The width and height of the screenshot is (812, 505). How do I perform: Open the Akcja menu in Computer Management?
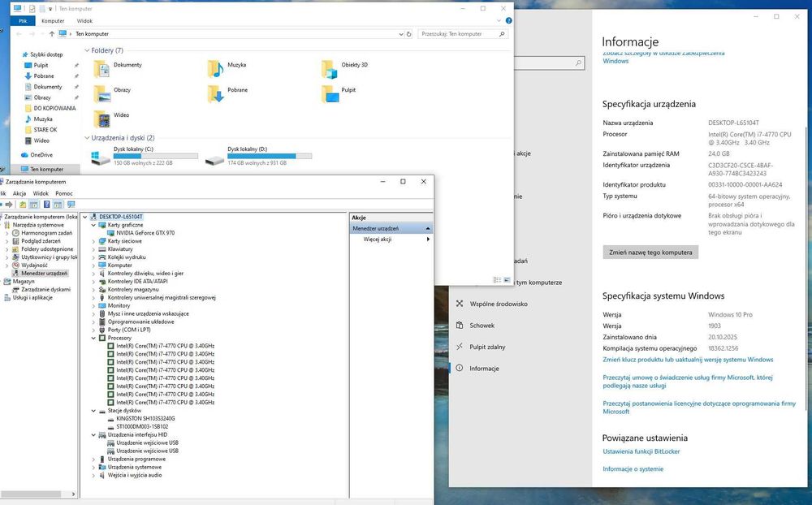[19, 194]
